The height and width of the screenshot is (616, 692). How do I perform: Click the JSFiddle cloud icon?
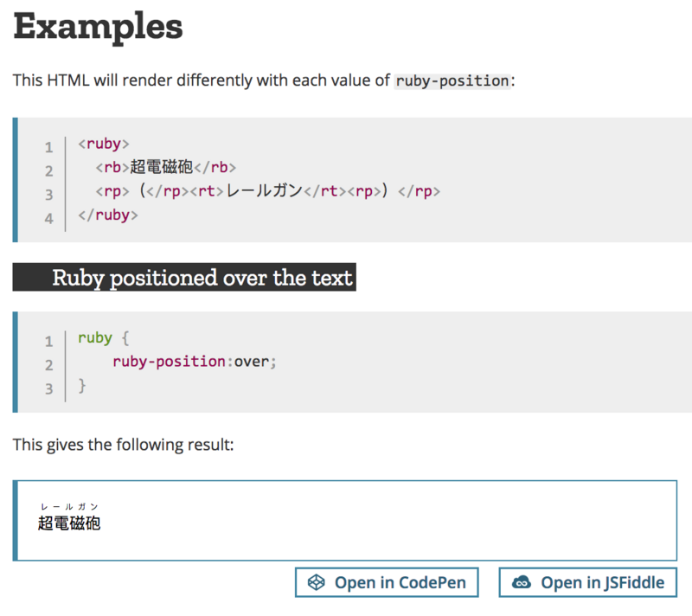[x=522, y=582]
